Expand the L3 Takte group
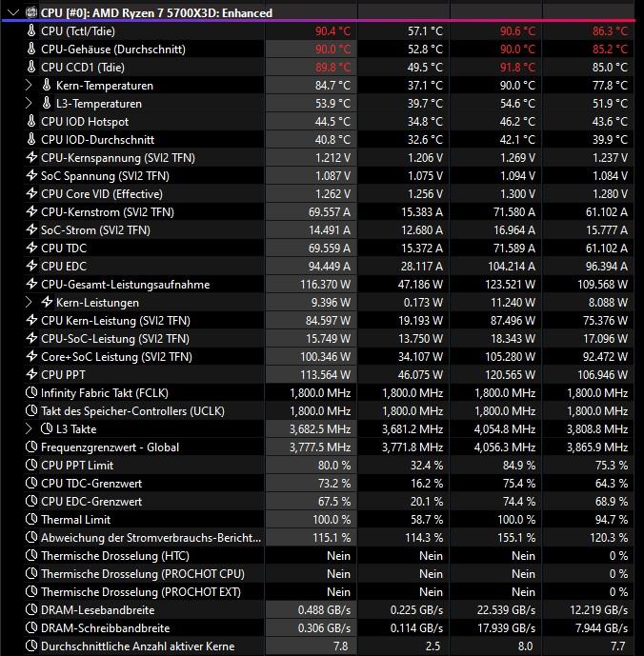Screen dimensions: 644x656 pos(28,428)
